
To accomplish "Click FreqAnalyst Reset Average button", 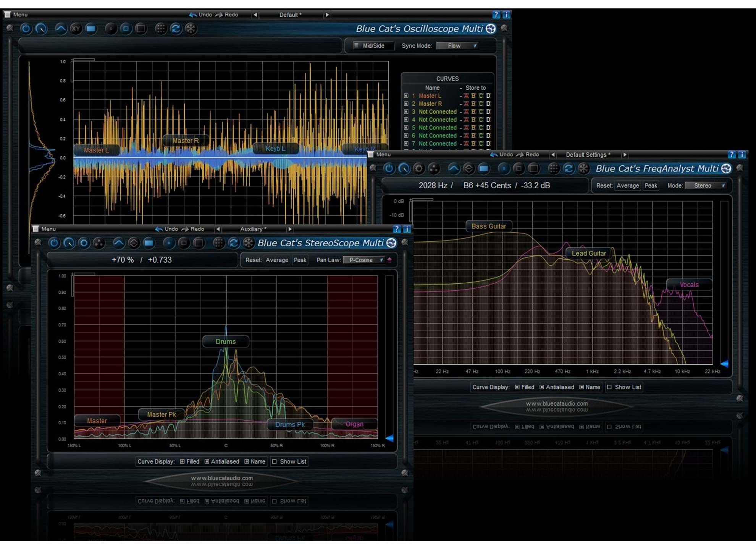I will [x=628, y=186].
